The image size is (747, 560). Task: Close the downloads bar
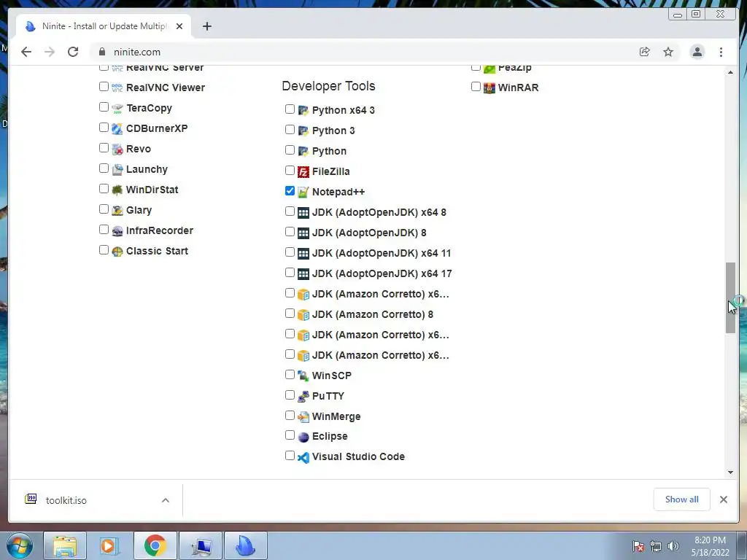point(723,499)
